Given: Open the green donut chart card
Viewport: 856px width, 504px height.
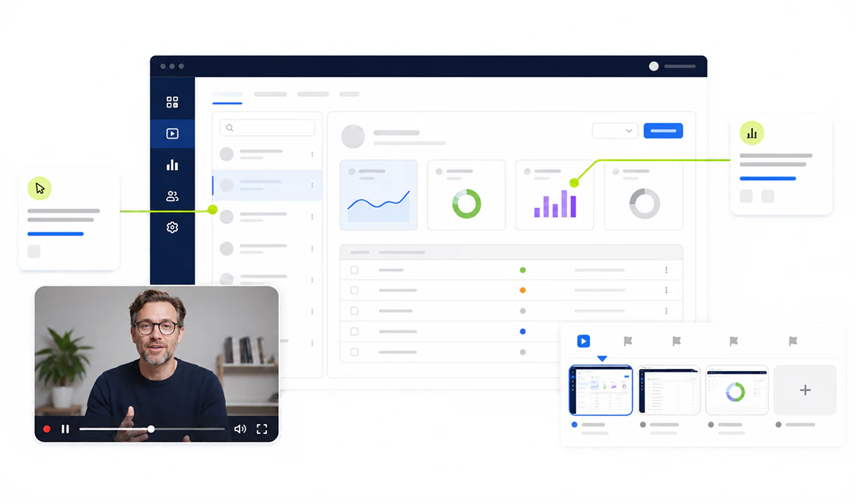Looking at the screenshot, I should pos(467,195).
